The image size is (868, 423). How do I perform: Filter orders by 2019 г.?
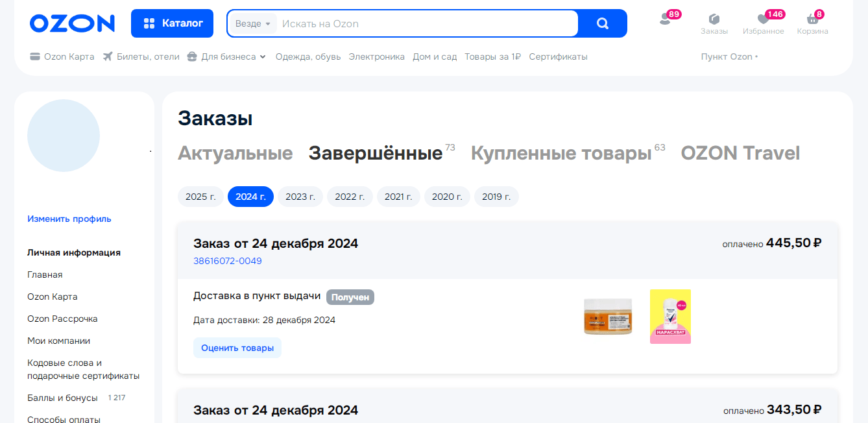(496, 197)
